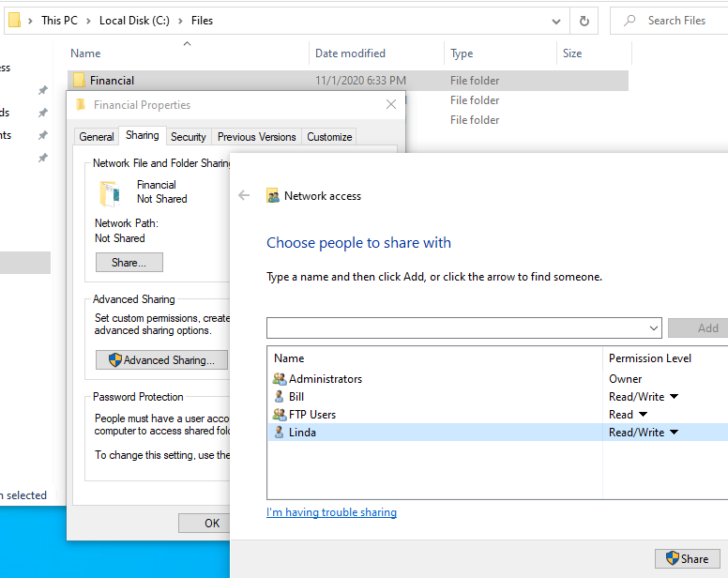The height and width of the screenshot is (578, 728).
Task: Open FTP Users' Read permission dropdown
Action: click(643, 415)
